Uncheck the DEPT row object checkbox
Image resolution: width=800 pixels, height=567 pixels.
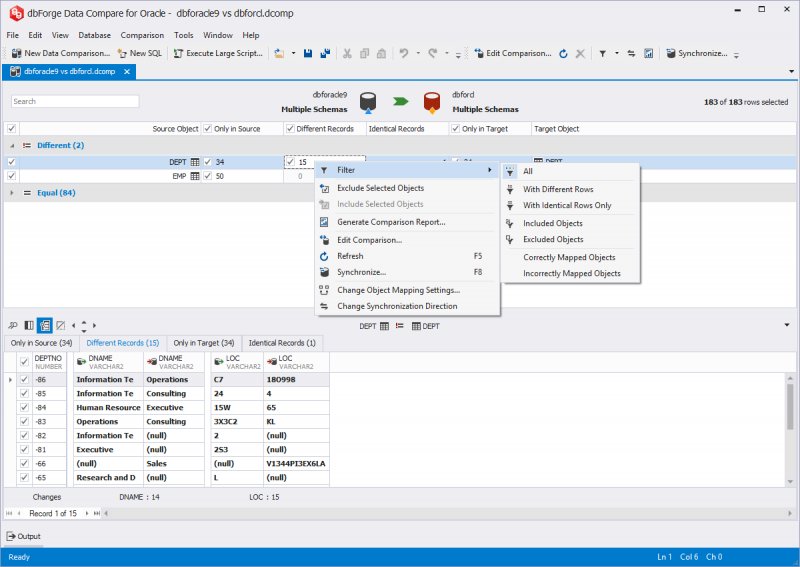11,162
